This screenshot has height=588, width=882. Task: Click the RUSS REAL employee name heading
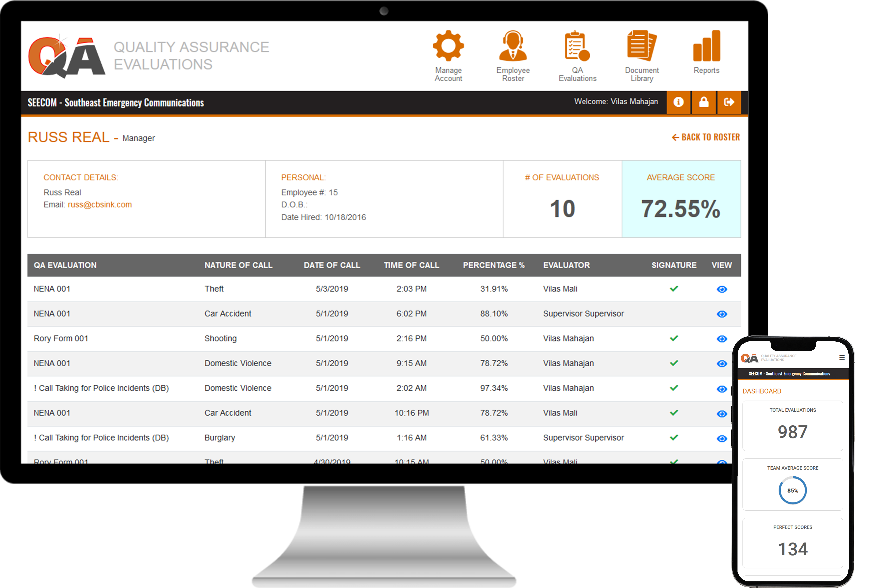pos(69,137)
